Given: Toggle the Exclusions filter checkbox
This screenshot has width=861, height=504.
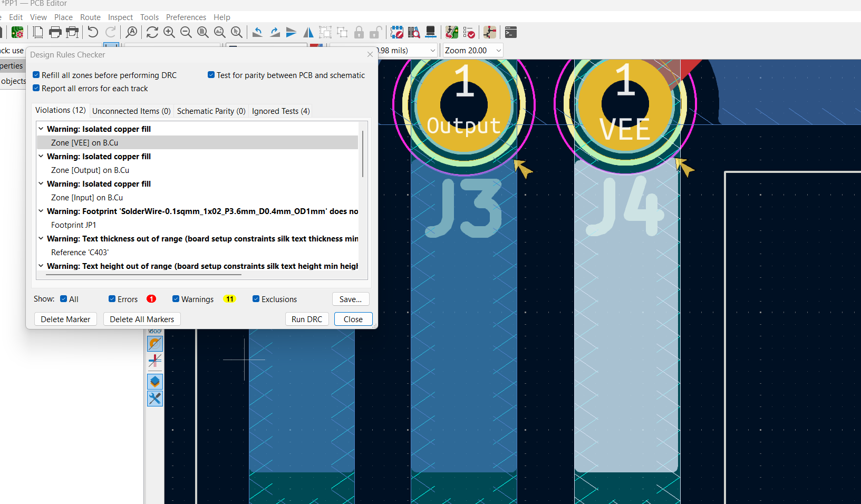Looking at the screenshot, I should pos(256,299).
